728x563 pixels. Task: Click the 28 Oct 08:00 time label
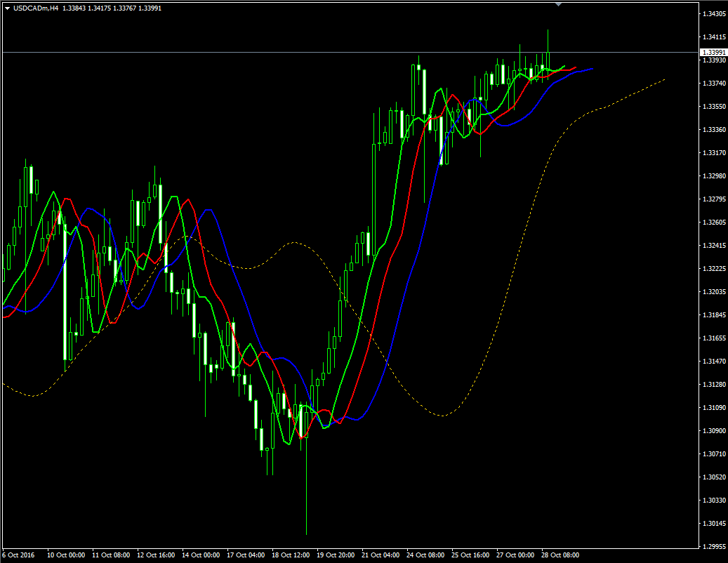click(x=560, y=555)
